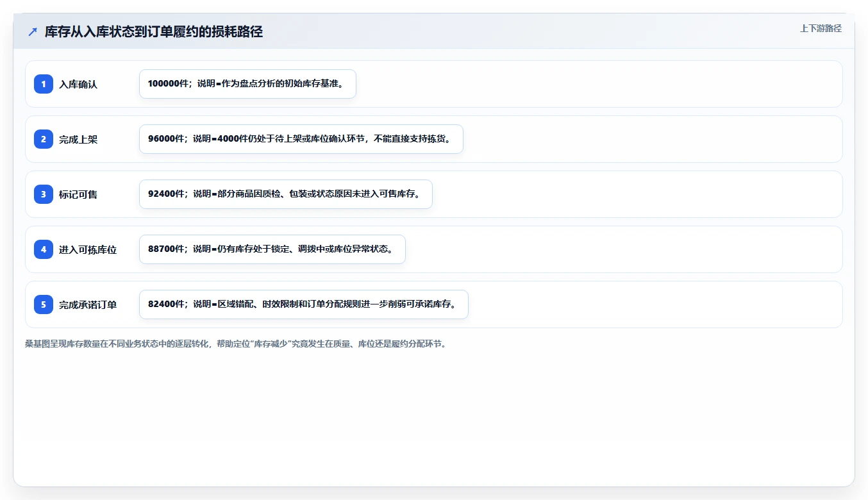Select the 标记可售 stage label
The width and height of the screenshot is (868, 500).
(x=78, y=194)
